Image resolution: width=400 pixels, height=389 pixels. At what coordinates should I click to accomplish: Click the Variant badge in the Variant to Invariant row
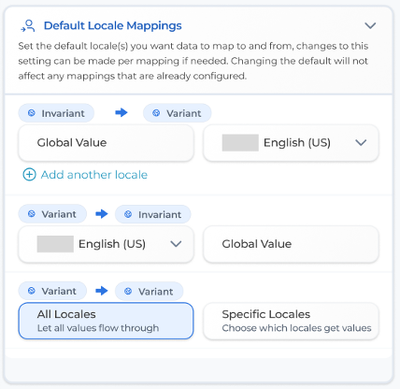pyautogui.click(x=53, y=214)
